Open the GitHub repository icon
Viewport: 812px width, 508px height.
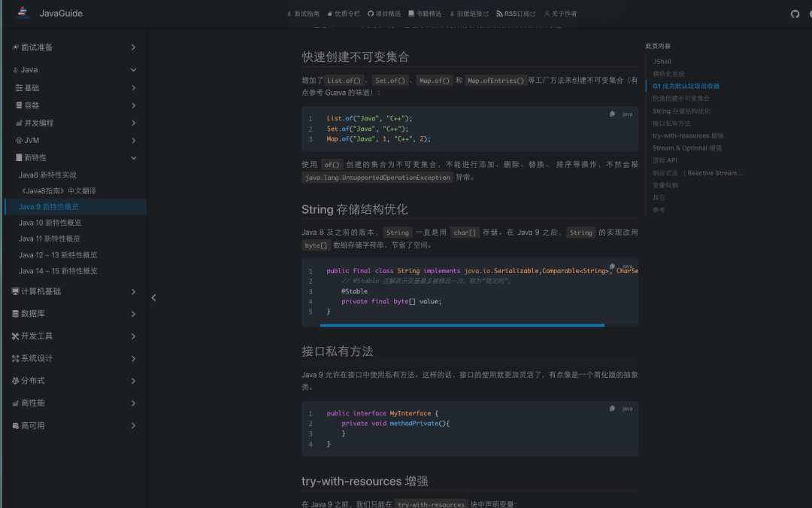(795, 14)
